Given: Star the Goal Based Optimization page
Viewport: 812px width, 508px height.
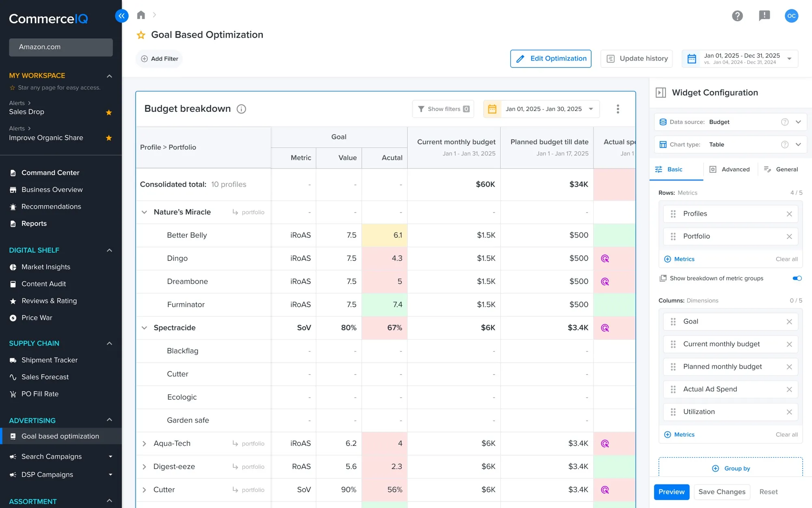Looking at the screenshot, I should tap(141, 35).
